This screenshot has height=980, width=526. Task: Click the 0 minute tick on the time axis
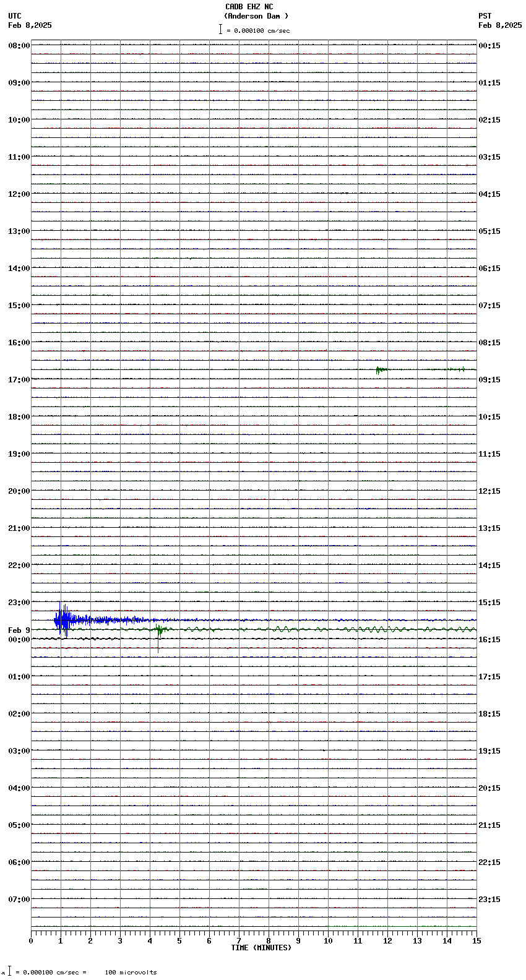coord(31,941)
